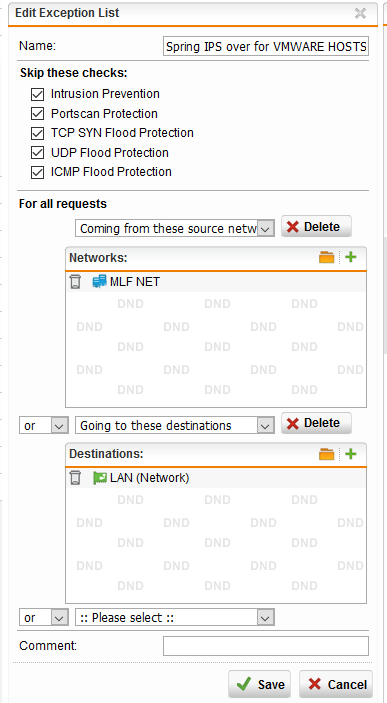Open the 'Going to these destinations' dropdown
The width and height of the screenshot is (387, 703).
(175, 425)
